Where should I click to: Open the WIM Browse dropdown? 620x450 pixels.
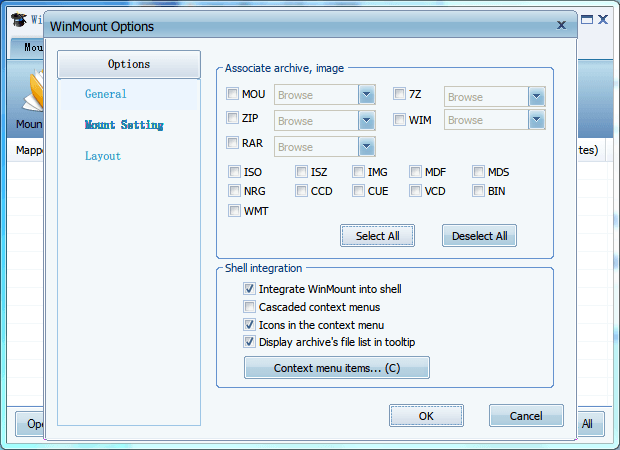pyautogui.click(x=537, y=120)
